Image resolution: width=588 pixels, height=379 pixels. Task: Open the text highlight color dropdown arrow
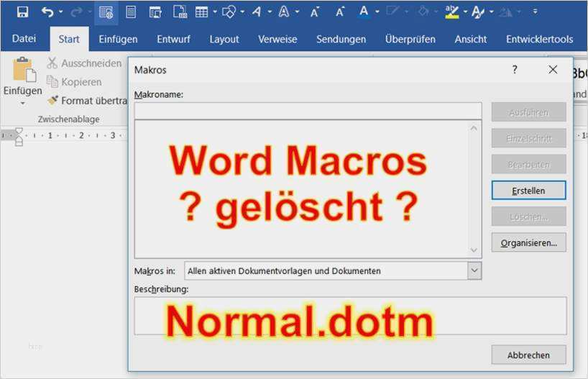(x=465, y=12)
